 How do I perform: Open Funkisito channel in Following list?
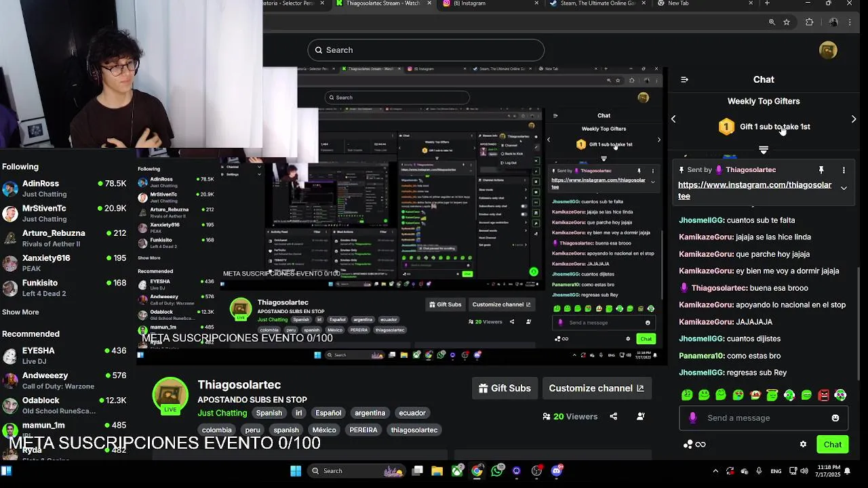(x=64, y=288)
